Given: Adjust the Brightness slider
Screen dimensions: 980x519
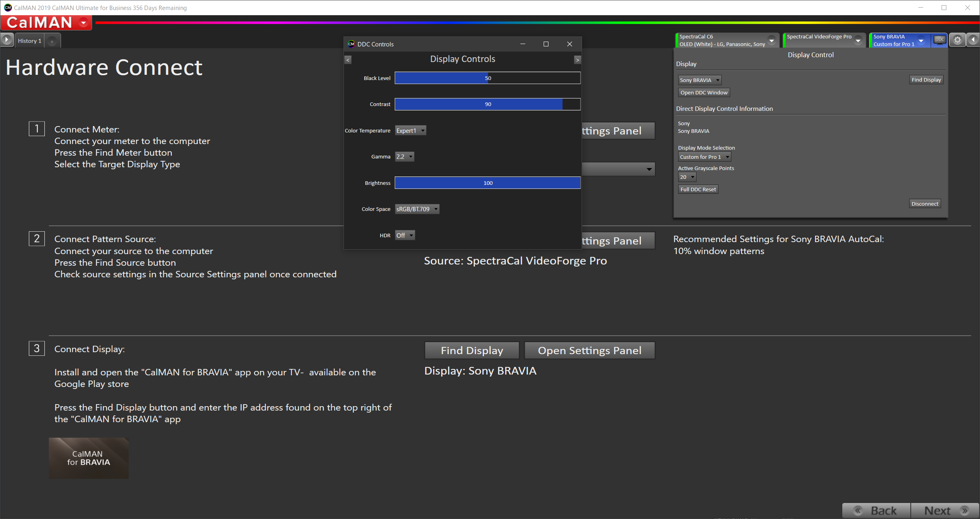Looking at the screenshot, I should [x=488, y=183].
